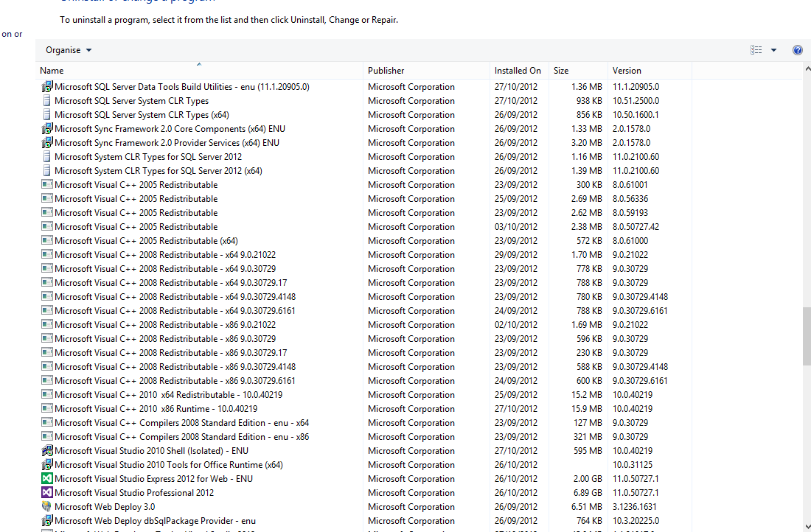Click icon of Visual C++ 2008 Redistributable x86 9.0.30729.4148
This screenshot has height=532, width=811.
click(x=47, y=366)
